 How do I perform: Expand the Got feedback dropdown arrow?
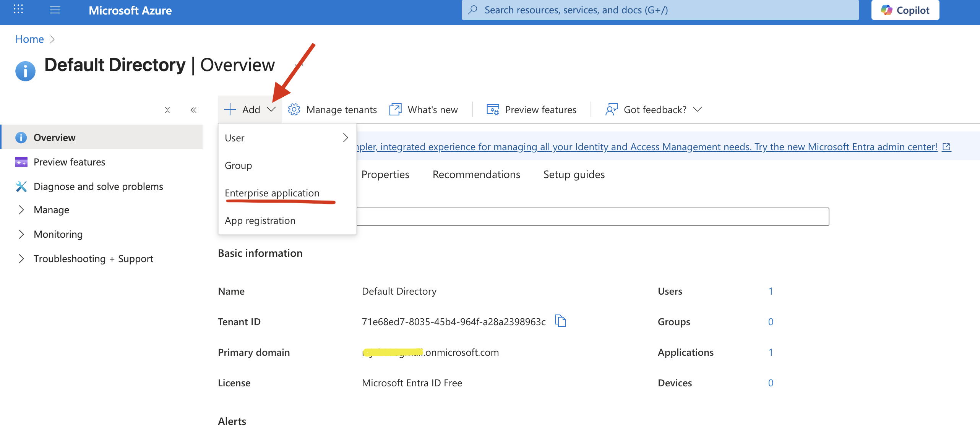click(x=698, y=109)
